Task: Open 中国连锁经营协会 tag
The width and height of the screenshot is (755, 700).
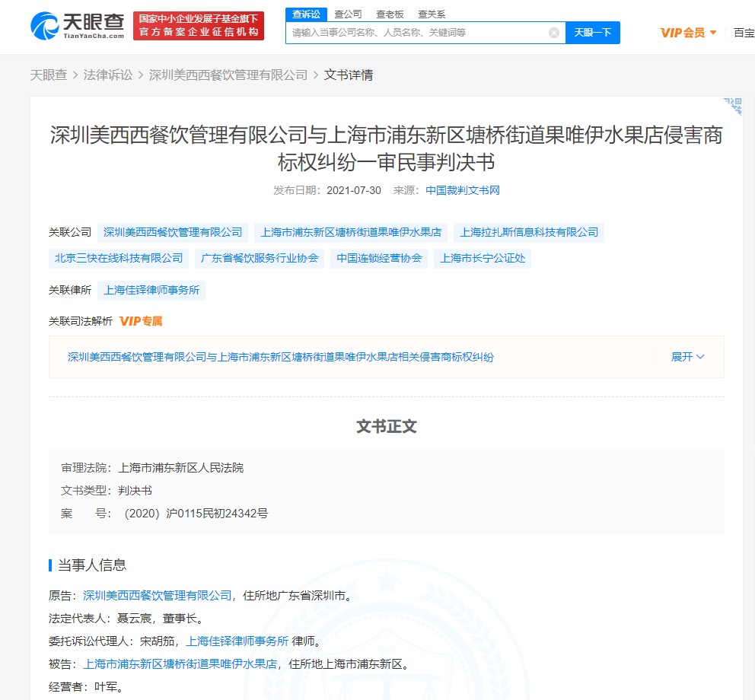Action: tap(379, 259)
